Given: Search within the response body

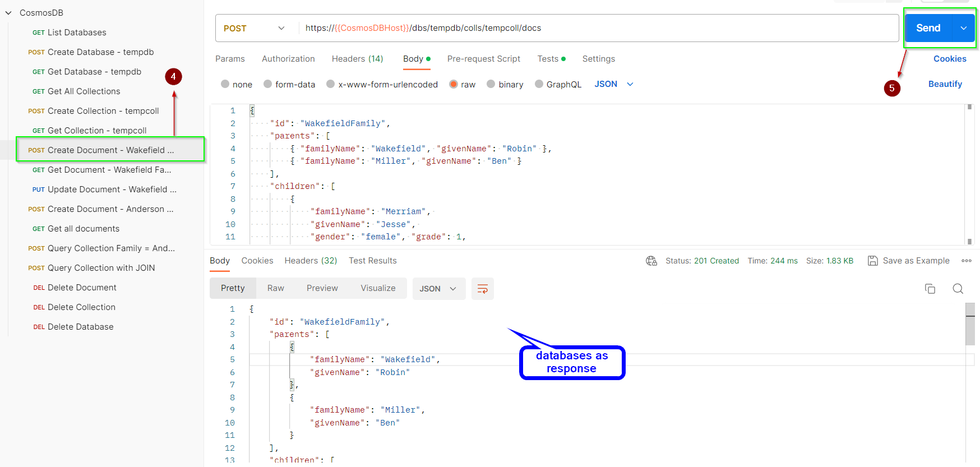Looking at the screenshot, I should (958, 289).
